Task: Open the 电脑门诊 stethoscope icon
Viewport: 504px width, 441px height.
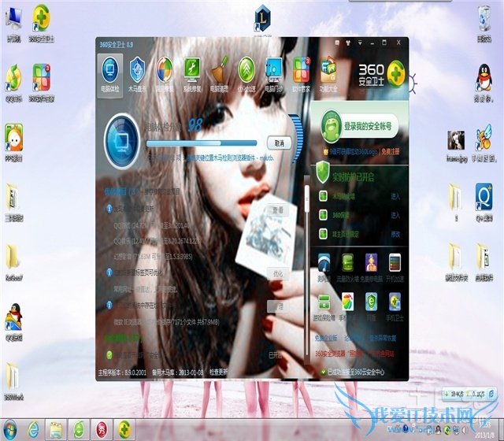Action: point(274,76)
